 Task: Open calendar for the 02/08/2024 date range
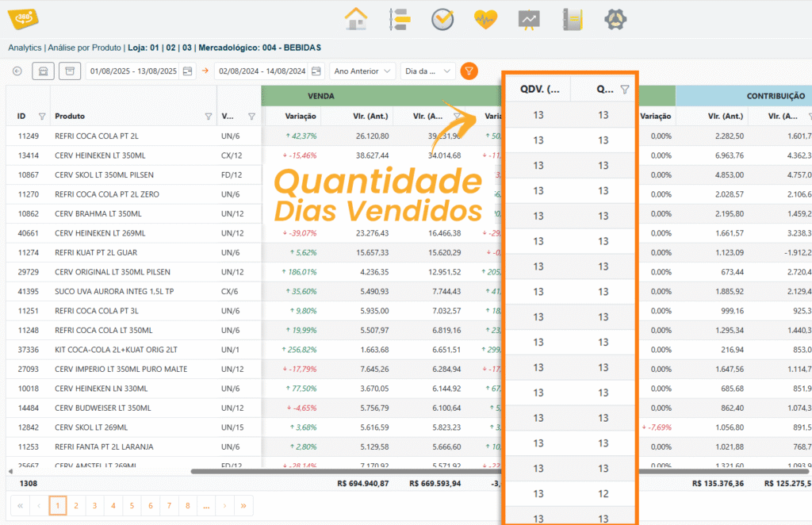(316, 71)
